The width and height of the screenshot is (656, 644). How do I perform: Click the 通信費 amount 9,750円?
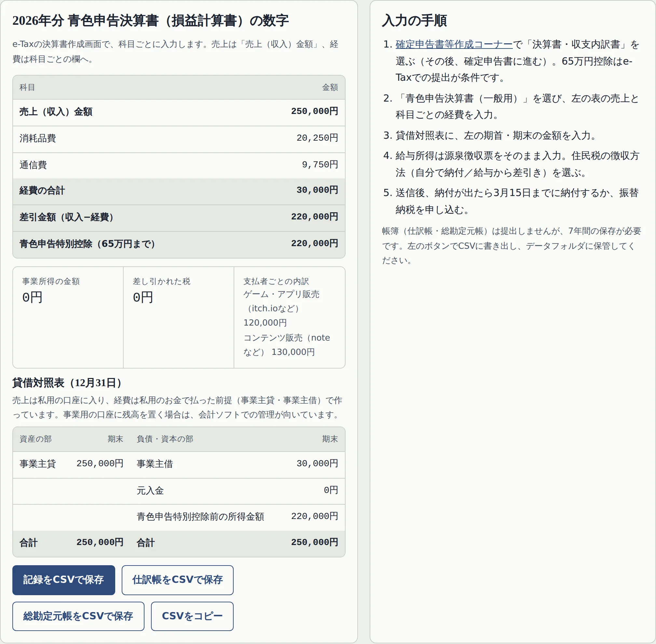(320, 165)
